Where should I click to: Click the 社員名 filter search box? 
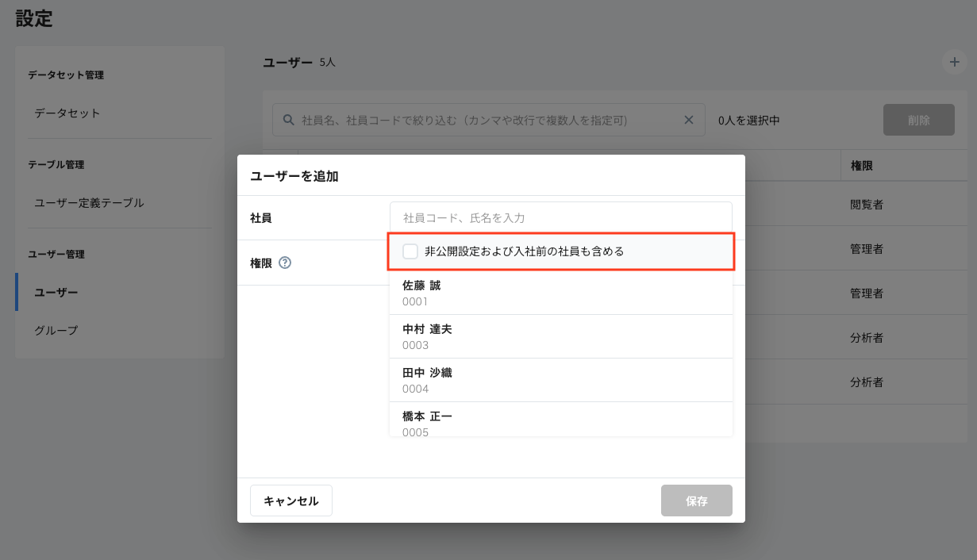coord(484,120)
